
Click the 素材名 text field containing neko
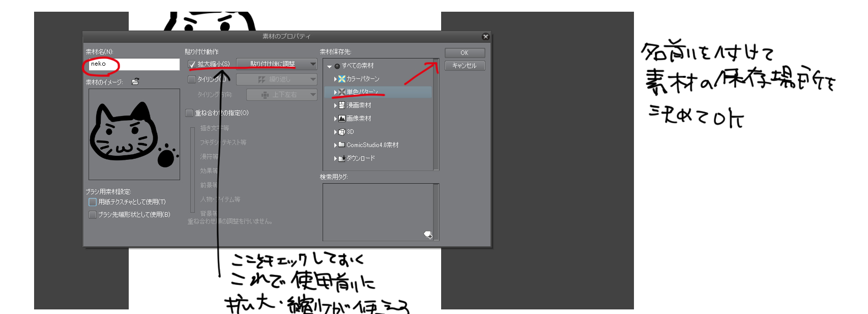pos(133,64)
